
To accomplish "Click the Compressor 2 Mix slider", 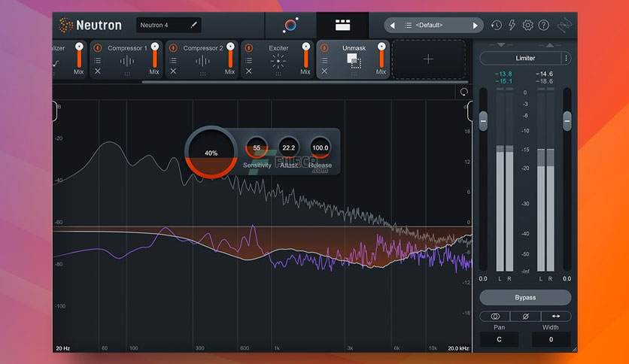I will pyautogui.click(x=230, y=56).
